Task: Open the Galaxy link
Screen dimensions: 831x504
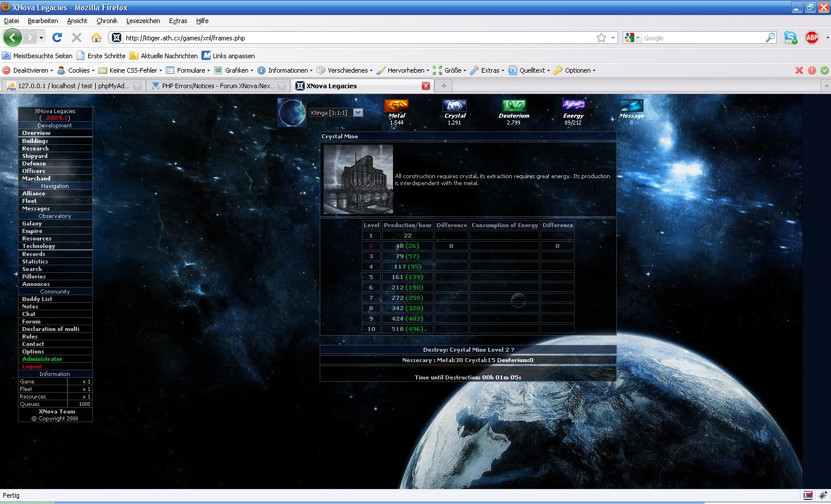Action: [32, 224]
